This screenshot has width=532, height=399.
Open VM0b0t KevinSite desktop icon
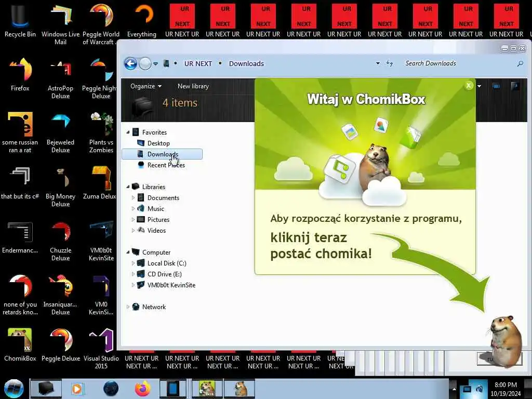[101, 241]
